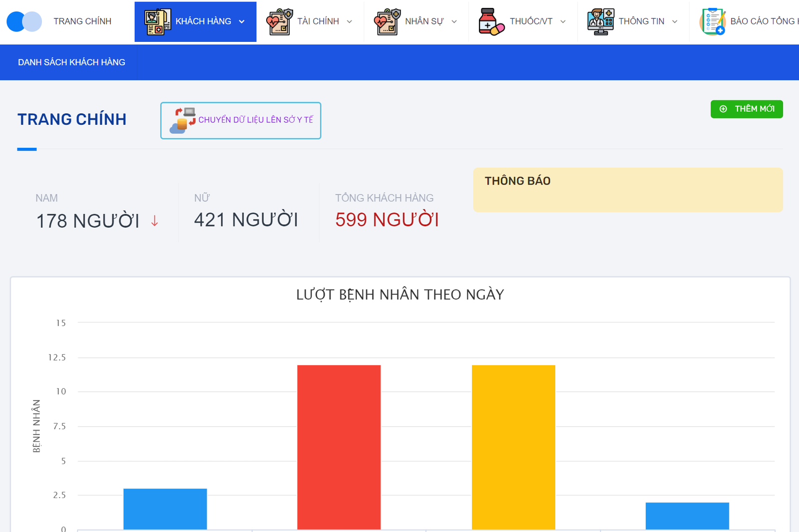Open the Danh Sách Khách Hàng tab
This screenshot has height=532, width=799.
click(71, 62)
